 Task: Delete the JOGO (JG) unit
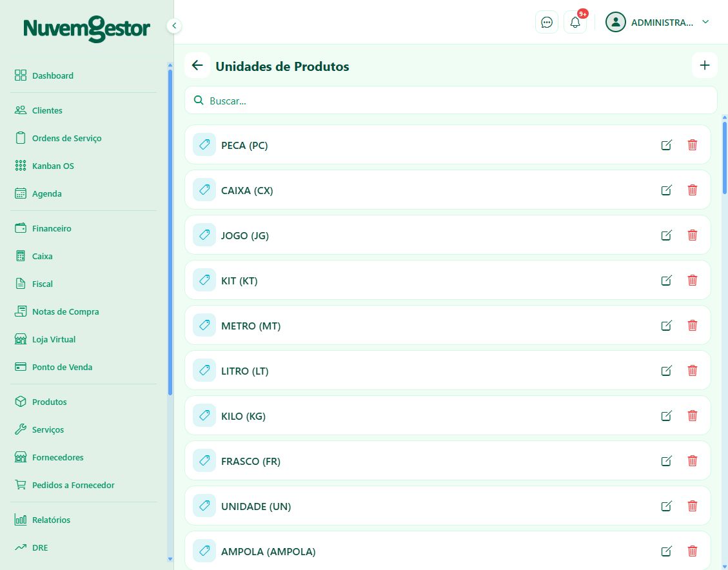pos(693,235)
